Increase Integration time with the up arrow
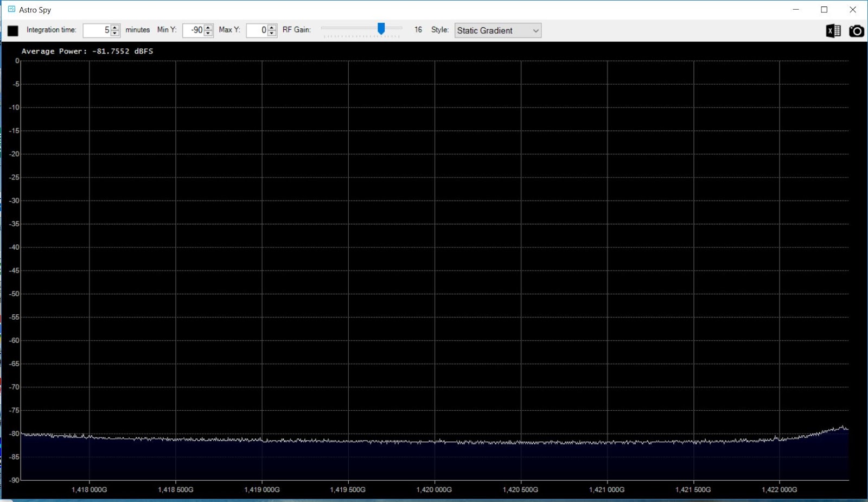The width and height of the screenshot is (868, 502). coord(115,27)
